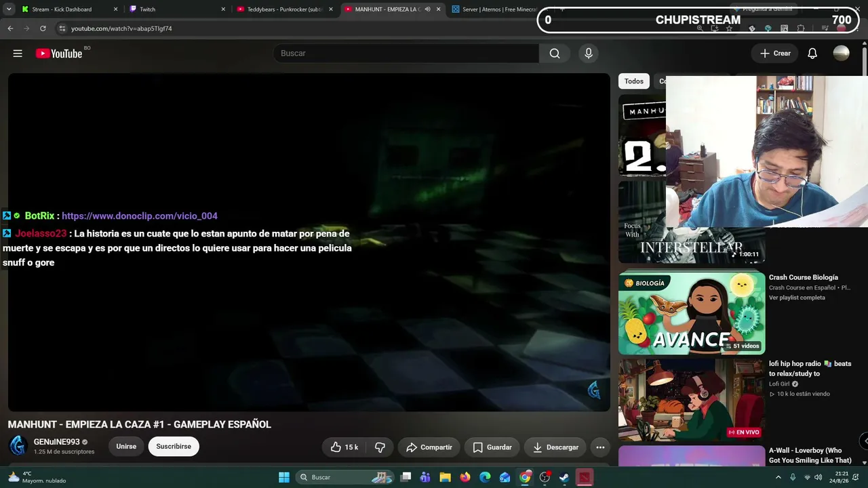
Task: Click the Windows taskbar Buscar search box
Action: point(347,477)
